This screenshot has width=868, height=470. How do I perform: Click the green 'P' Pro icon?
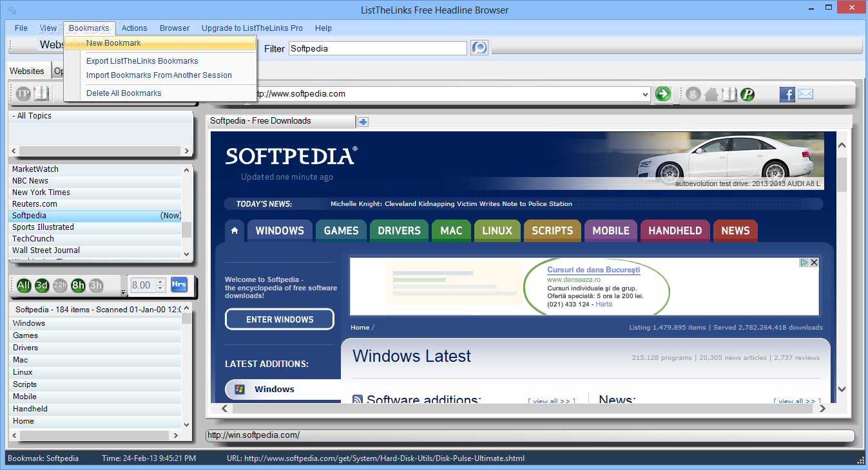coord(747,95)
